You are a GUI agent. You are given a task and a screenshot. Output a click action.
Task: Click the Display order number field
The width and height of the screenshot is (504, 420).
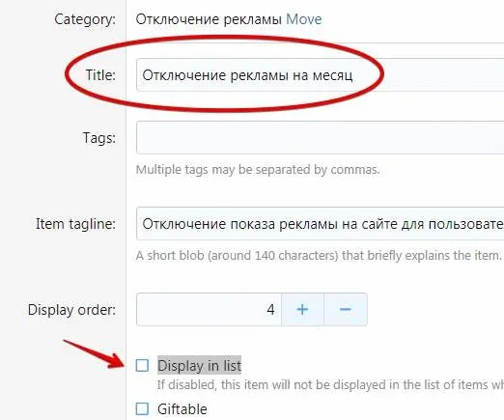coord(209,309)
